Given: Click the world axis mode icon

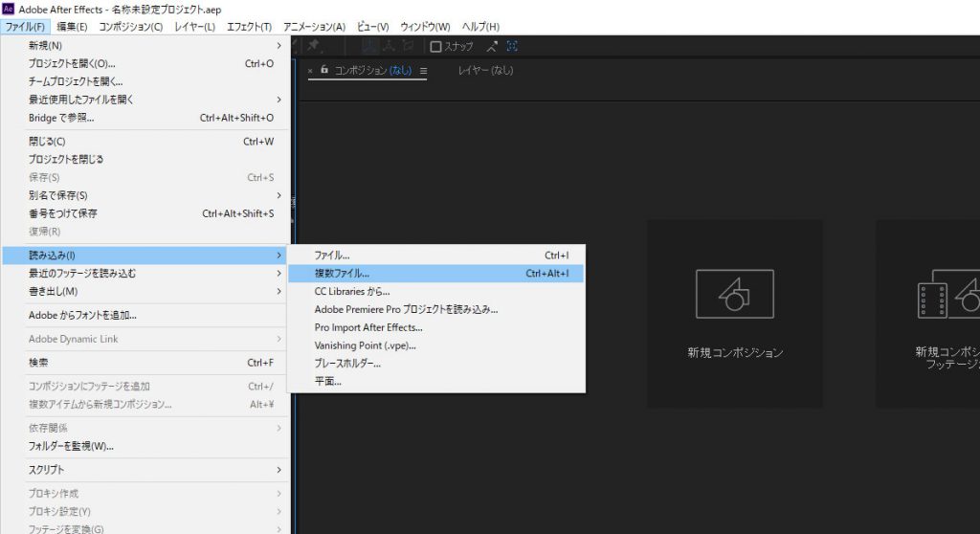Looking at the screenshot, I should click(389, 46).
